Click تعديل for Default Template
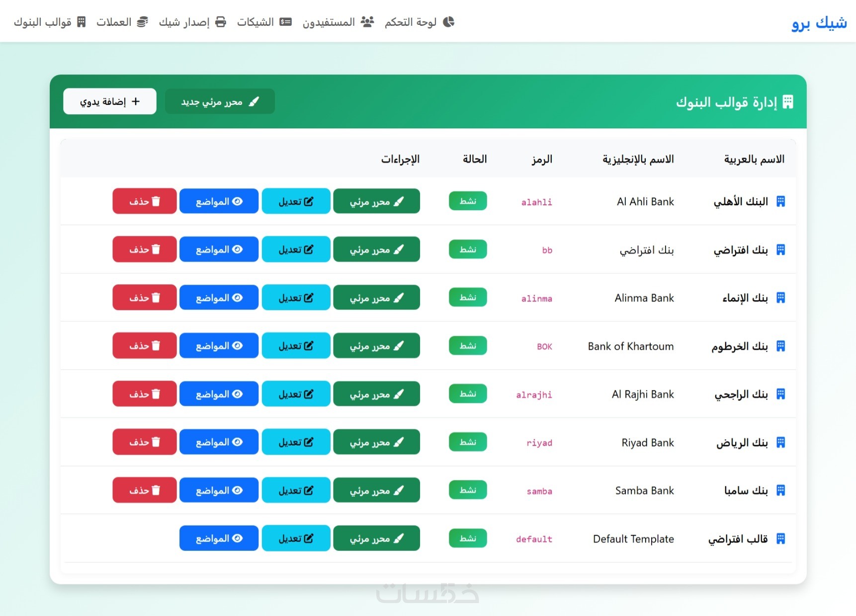This screenshot has width=856, height=616. pyautogui.click(x=296, y=539)
